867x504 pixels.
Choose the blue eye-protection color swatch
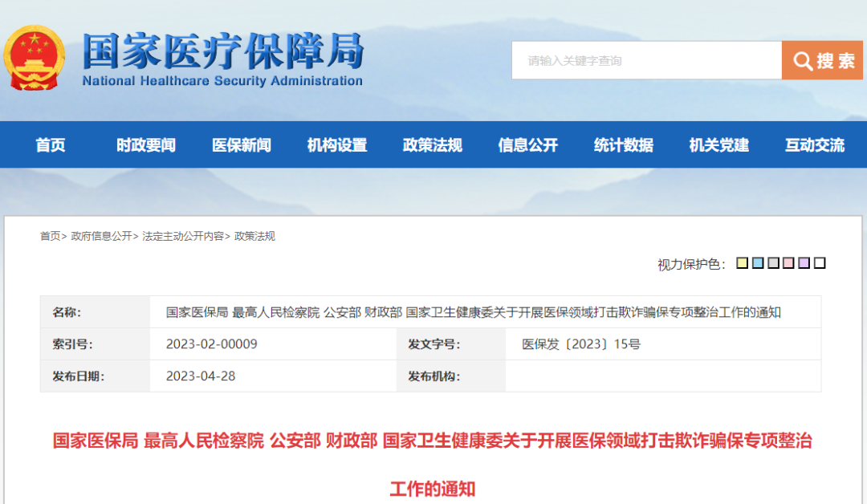[x=758, y=263]
